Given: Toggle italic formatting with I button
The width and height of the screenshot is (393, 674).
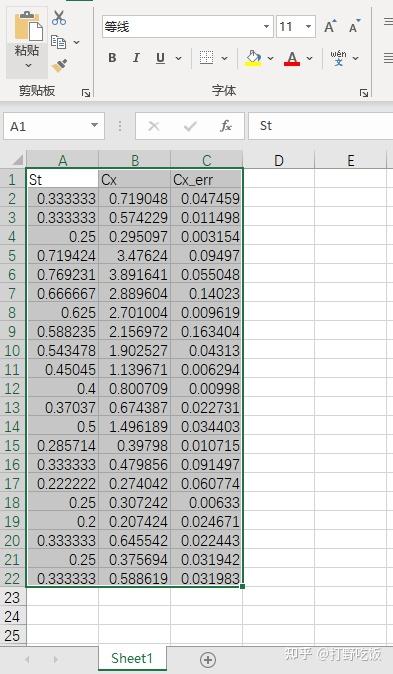Looking at the screenshot, I should 136,58.
